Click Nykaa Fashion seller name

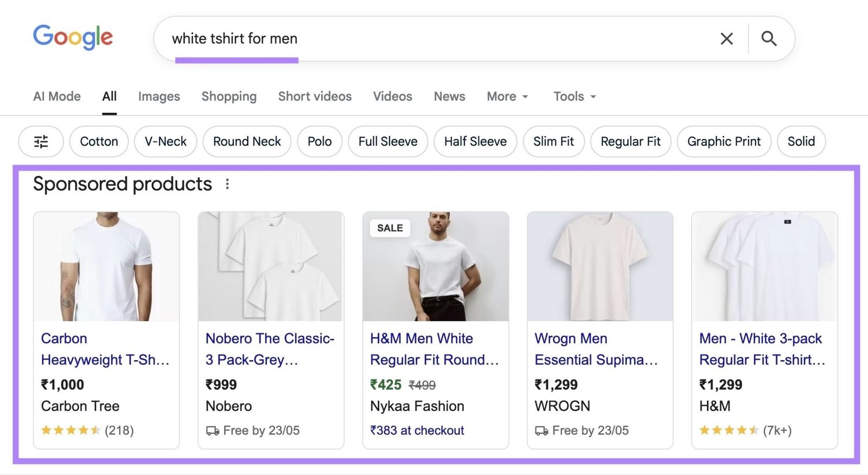[417, 406]
